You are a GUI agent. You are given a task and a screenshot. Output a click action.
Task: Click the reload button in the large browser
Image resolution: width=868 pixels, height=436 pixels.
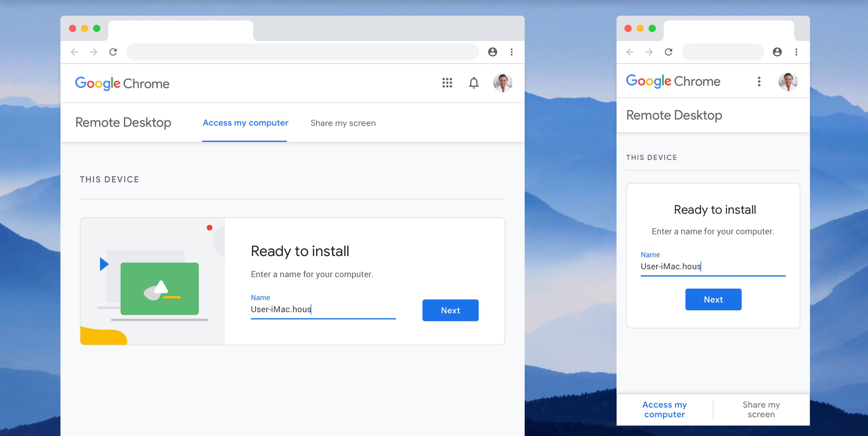pos(113,52)
